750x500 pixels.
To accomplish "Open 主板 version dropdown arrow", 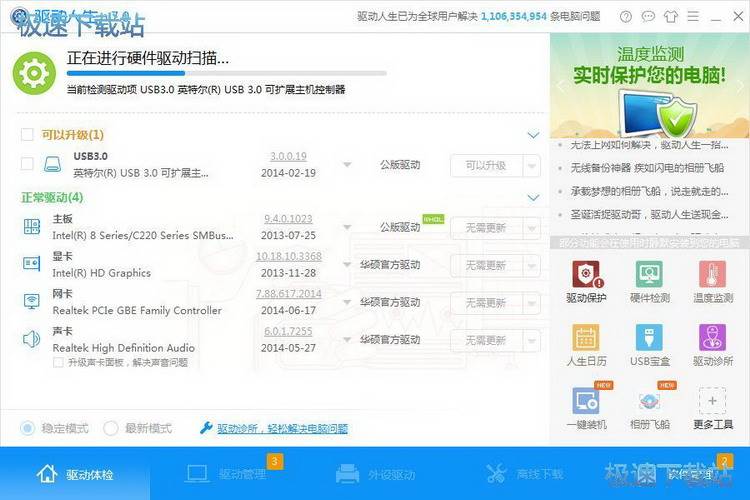I will 347,227.
